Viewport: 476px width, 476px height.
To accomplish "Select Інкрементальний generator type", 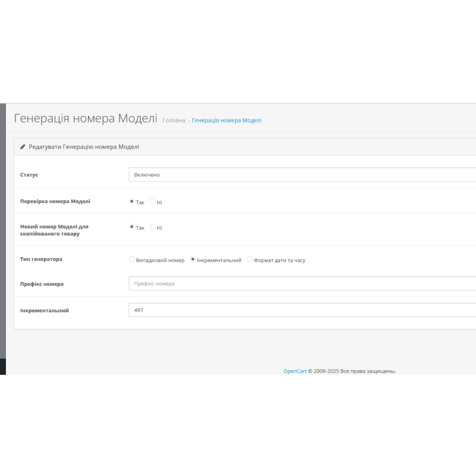I will click(192, 259).
